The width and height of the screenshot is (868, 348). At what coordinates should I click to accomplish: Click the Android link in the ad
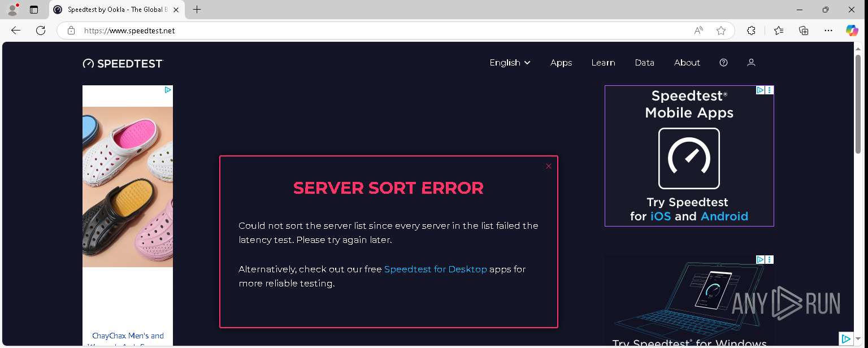point(724,216)
